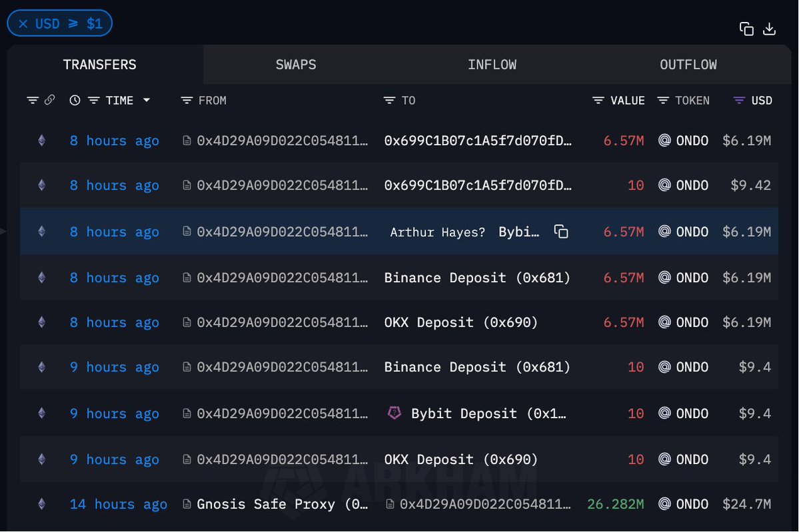The height and width of the screenshot is (532, 799).
Task: Open the 14 hours ago transaction
Action: click(x=118, y=504)
